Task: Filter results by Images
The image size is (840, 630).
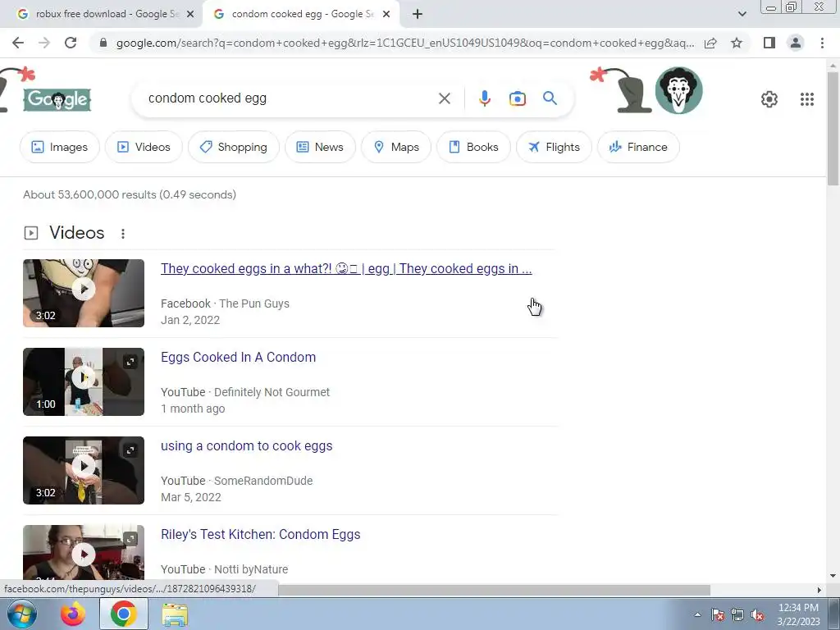Action: (59, 147)
